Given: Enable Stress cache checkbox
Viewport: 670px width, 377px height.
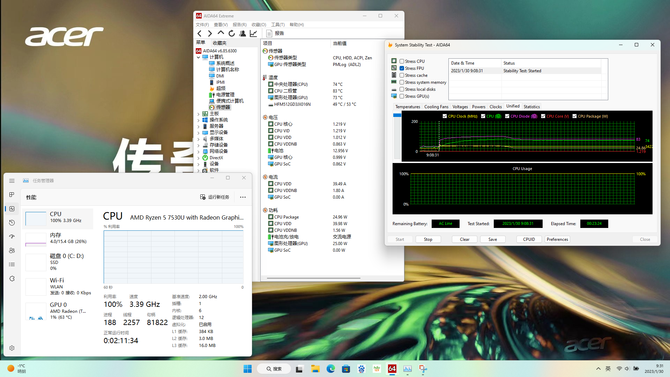Looking at the screenshot, I should tap(402, 75).
